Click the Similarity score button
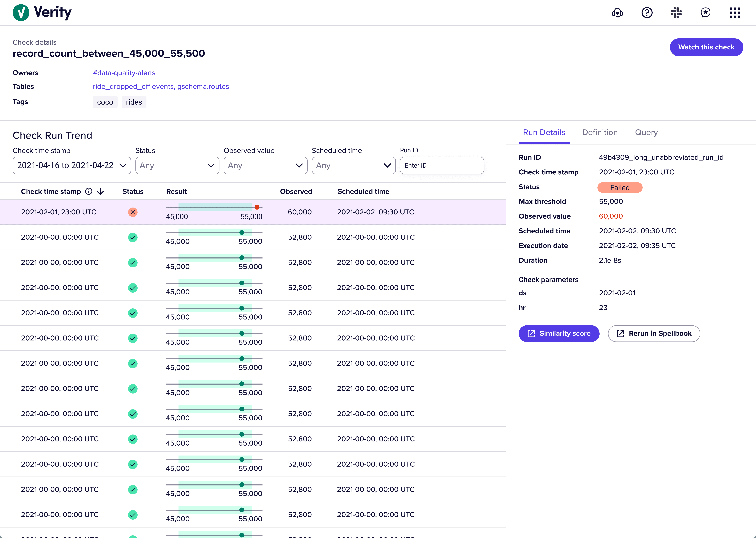The image size is (756, 538). point(559,334)
